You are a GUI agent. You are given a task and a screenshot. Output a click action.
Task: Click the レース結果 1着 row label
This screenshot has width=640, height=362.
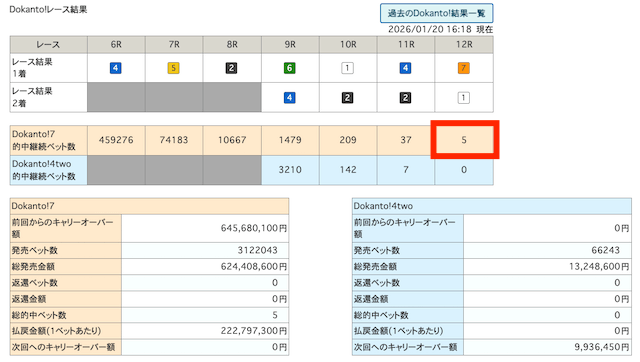pos(49,68)
